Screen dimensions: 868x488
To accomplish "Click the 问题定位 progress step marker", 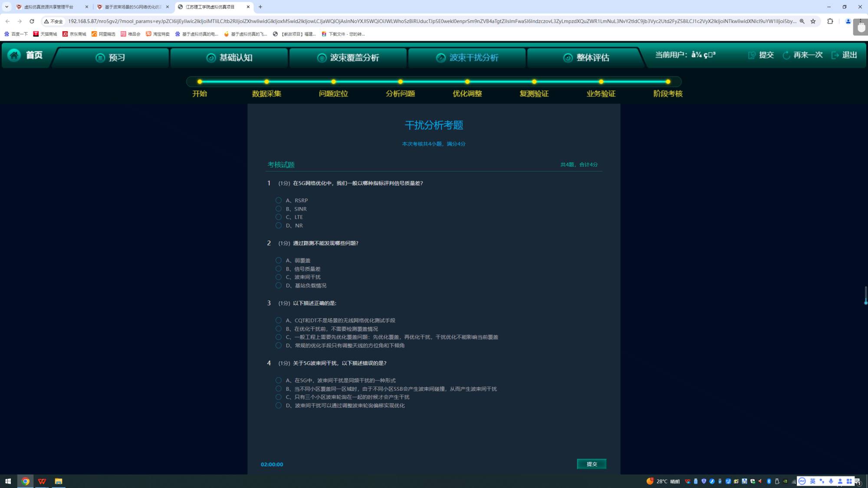I will tap(333, 82).
